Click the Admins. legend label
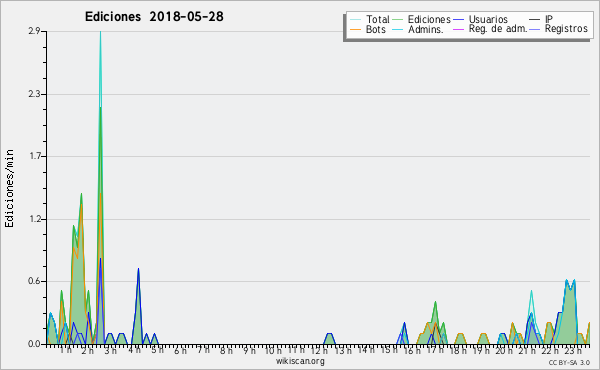This screenshot has width=600, height=370. click(425, 29)
